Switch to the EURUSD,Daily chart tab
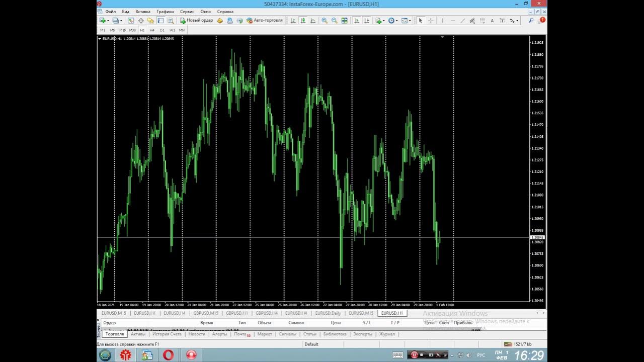644x362 pixels. [x=328, y=313]
